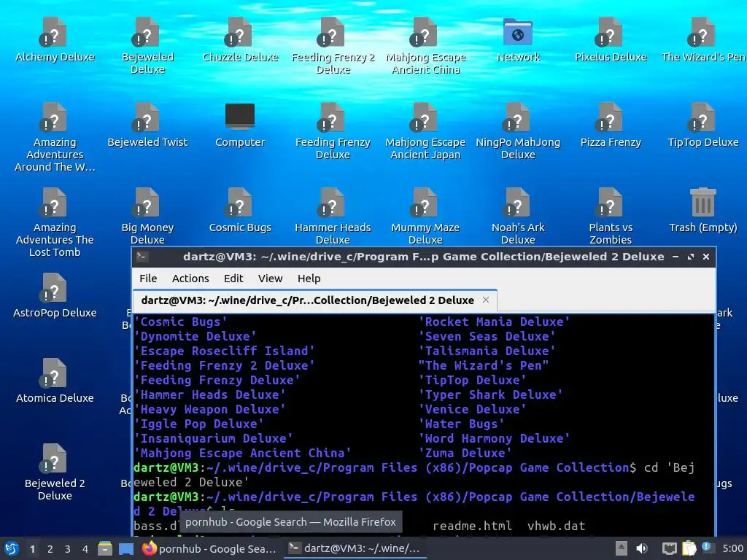Select Feeding Frenzy 2 Deluxe desktop icon
This screenshot has height=560, width=747.
click(x=333, y=45)
